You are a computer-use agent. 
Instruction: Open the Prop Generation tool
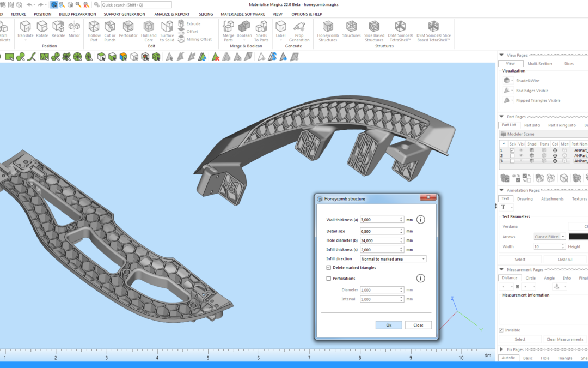[x=299, y=31]
